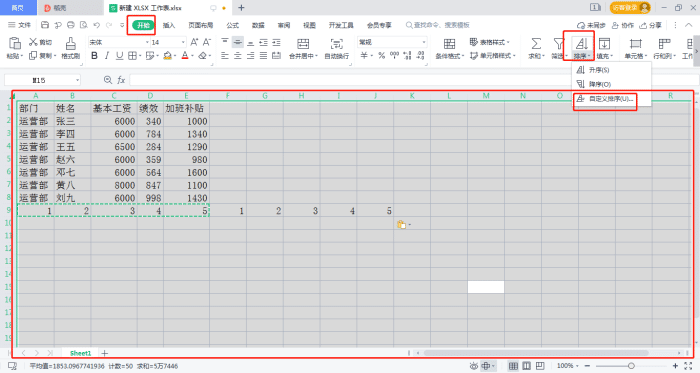Viewport: 700px width, 373px height.
Task: Click the Cut (剪切) scissors icon
Action: (33, 42)
